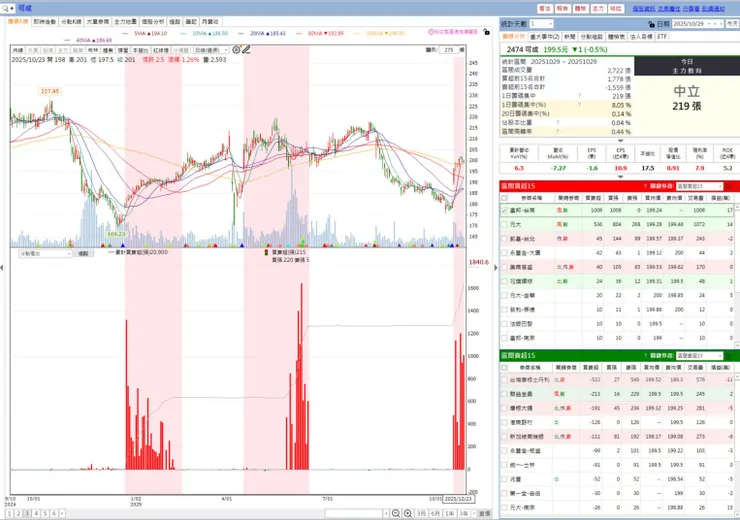Set chart range to 1年

[x=450, y=513]
